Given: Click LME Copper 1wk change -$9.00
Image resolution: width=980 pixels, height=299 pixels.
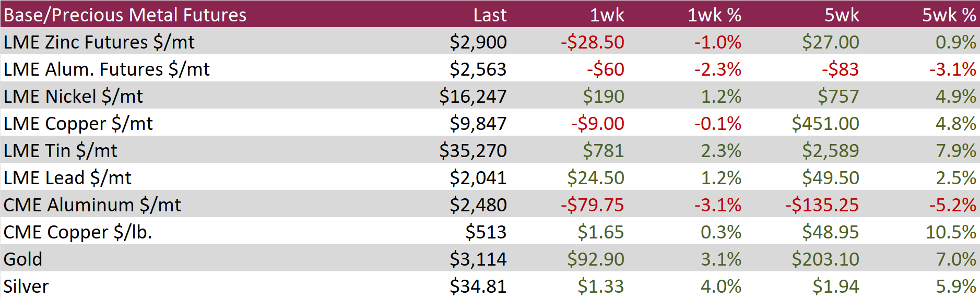Looking at the screenshot, I should (597, 124).
